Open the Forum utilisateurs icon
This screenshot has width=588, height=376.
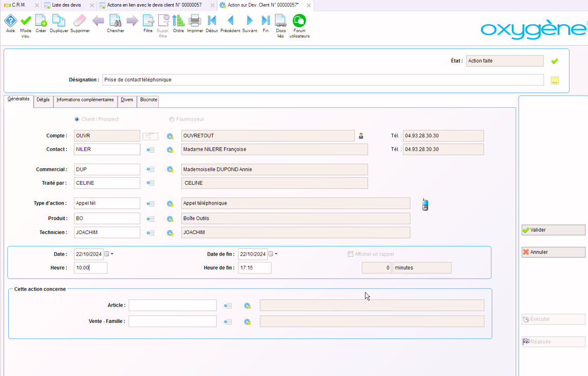click(x=299, y=21)
